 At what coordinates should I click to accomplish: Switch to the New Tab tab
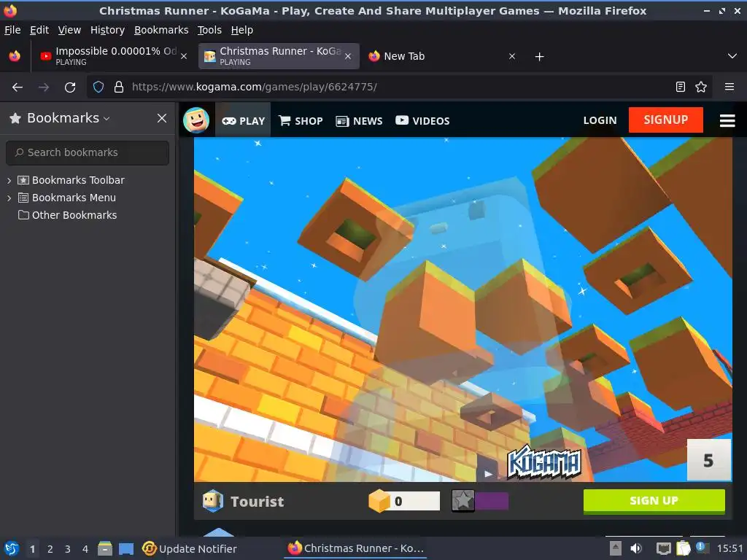(x=442, y=56)
